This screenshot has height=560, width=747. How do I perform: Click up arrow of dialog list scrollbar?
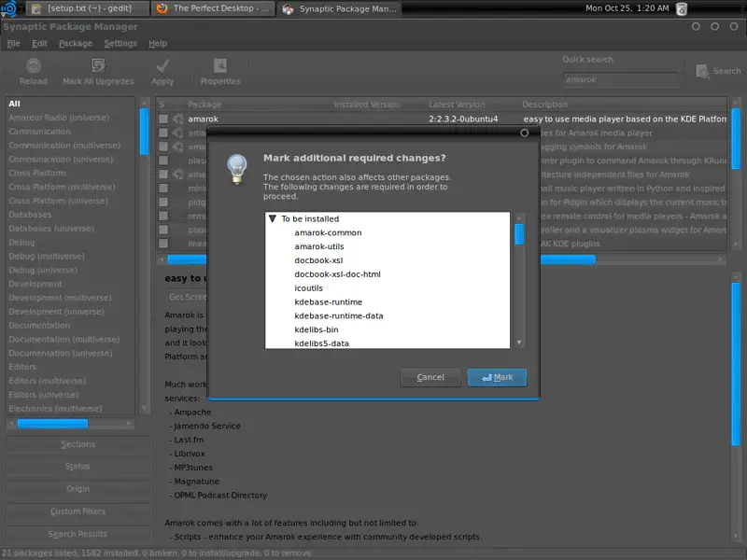519,217
